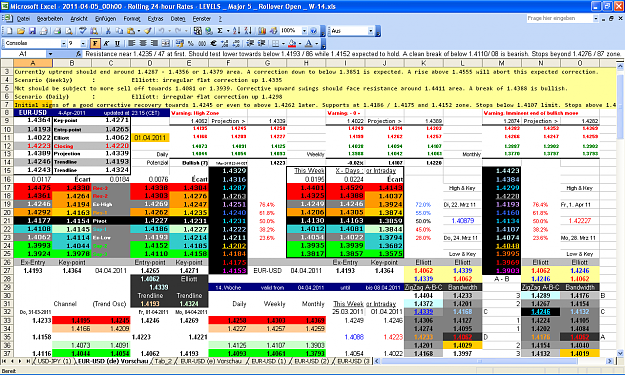
Task: Click Merge and Center icon
Action: click(165, 43)
